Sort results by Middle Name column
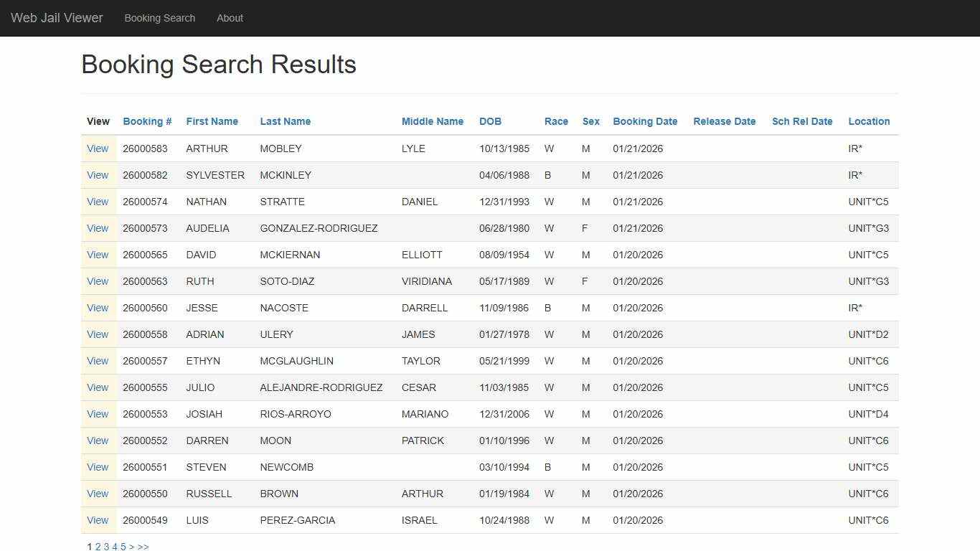This screenshot has width=980, height=551. (433, 121)
